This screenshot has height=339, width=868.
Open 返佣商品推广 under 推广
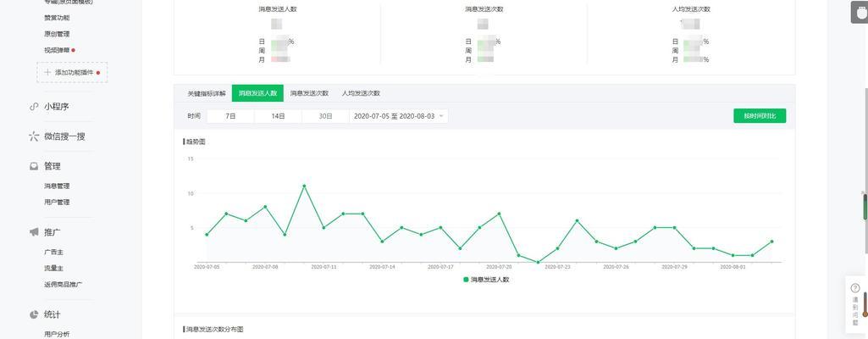click(x=64, y=285)
